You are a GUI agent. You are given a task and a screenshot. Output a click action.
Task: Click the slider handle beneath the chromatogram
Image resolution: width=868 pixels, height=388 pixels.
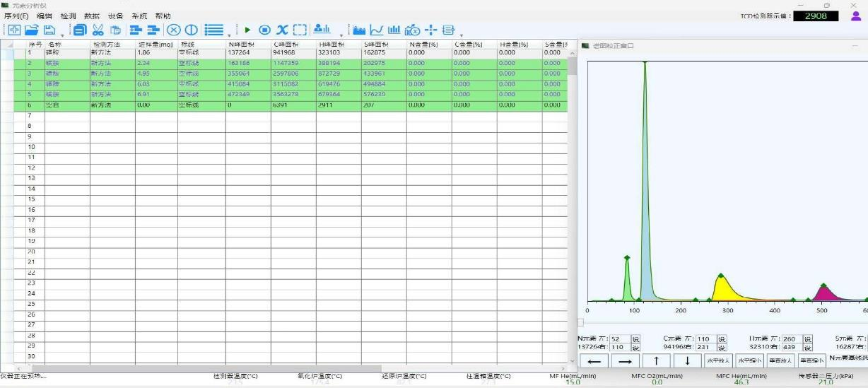[x=581, y=322]
